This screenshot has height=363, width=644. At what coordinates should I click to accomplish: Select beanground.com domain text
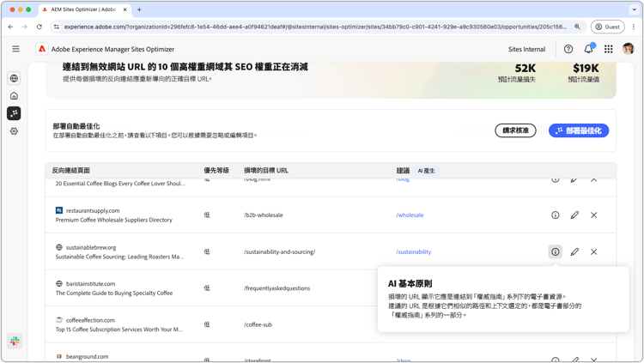tap(87, 356)
